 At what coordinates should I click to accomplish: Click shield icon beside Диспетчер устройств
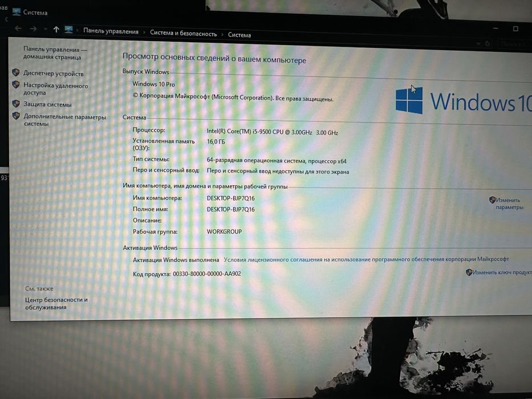click(15, 72)
